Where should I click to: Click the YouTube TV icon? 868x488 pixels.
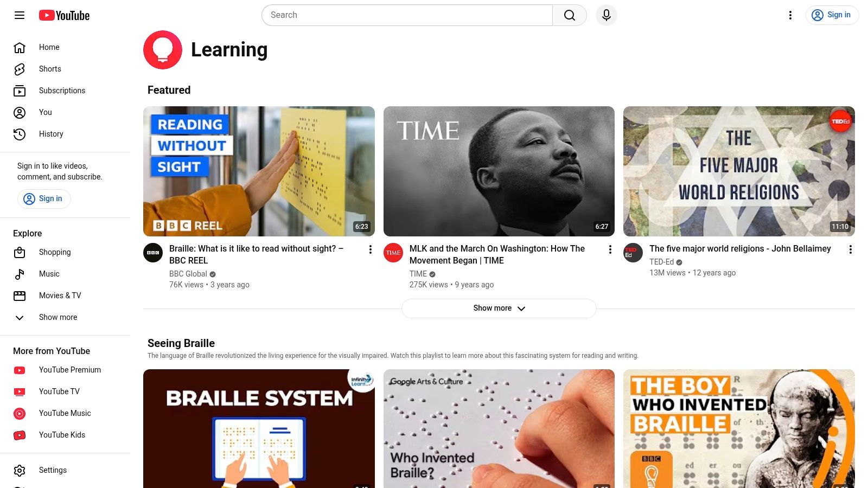(x=20, y=391)
